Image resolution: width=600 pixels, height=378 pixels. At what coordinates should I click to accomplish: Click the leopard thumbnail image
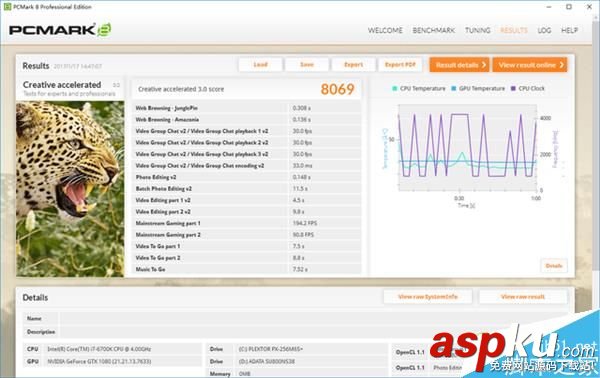(70, 189)
